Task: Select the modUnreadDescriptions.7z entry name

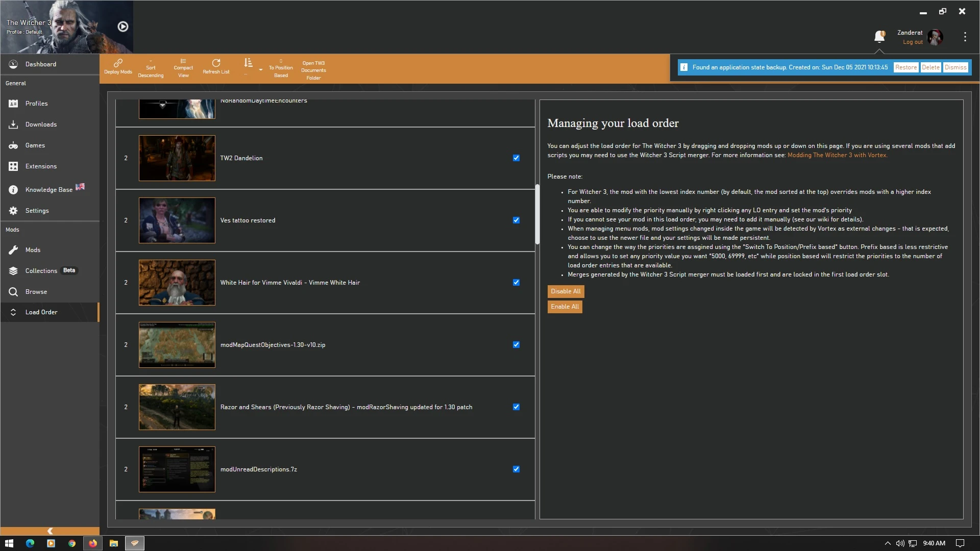Action: (x=259, y=469)
